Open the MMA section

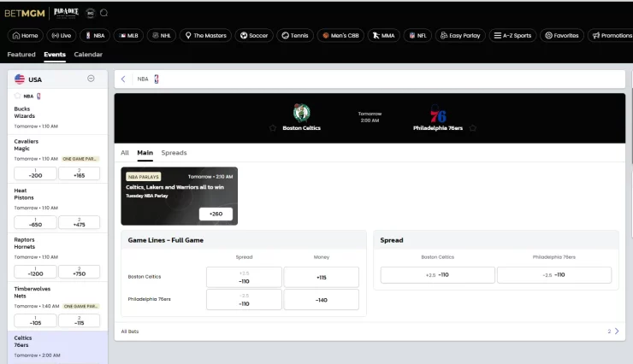pyautogui.click(x=383, y=36)
